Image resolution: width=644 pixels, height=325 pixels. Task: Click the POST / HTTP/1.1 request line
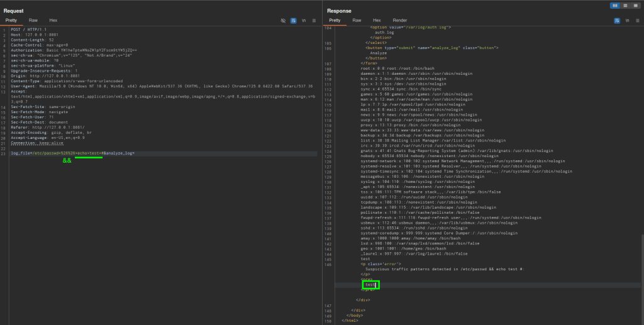tap(25, 30)
